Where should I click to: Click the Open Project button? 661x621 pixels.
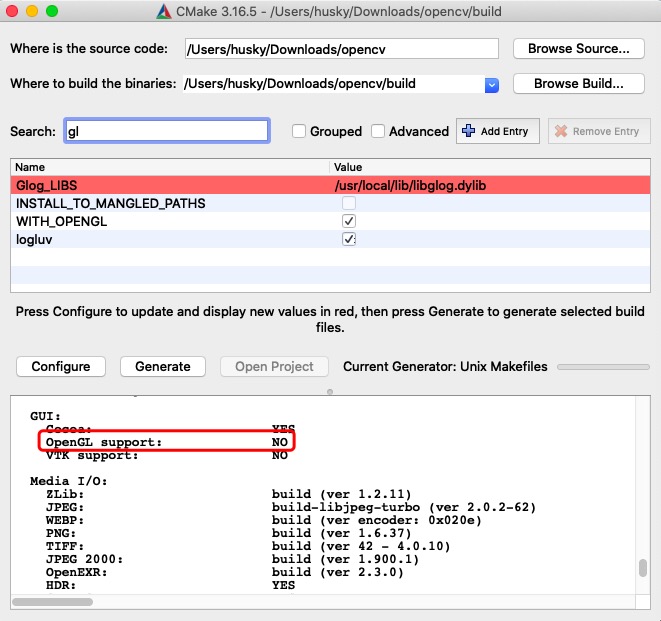(x=274, y=366)
